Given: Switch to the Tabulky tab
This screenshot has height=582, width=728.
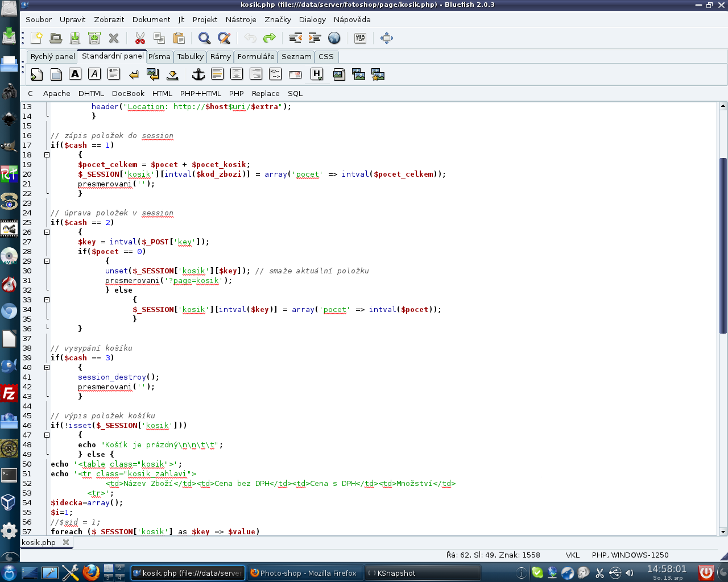Looking at the screenshot, I should 190,56.
